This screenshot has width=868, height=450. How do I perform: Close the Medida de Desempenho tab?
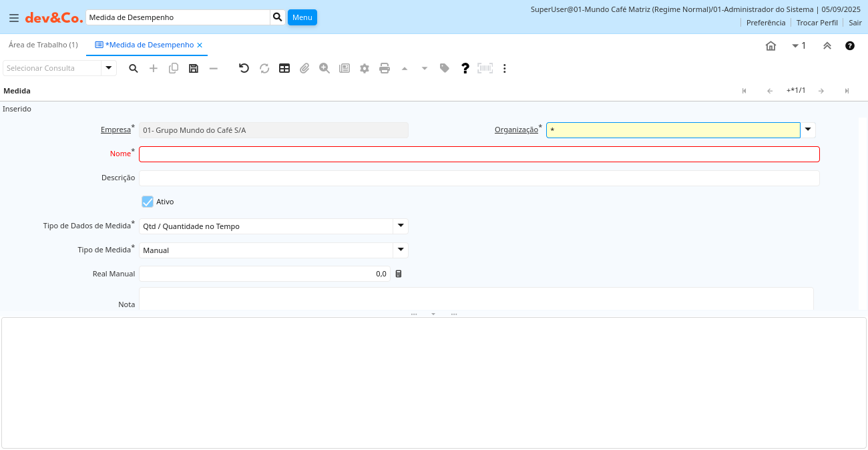(200, 45)
